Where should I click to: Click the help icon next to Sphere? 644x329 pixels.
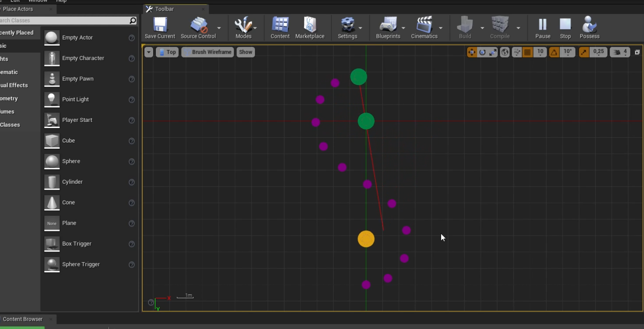[x=132, y=162]
